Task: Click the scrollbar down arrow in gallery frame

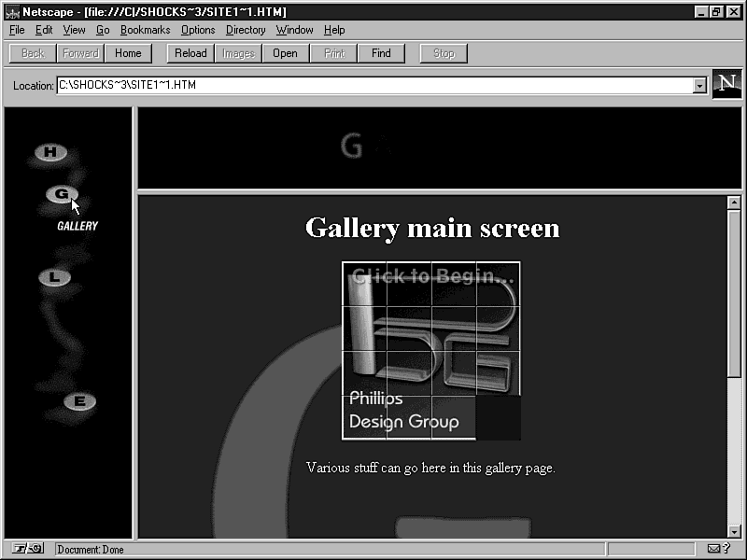Action: (x=734, y=531)
